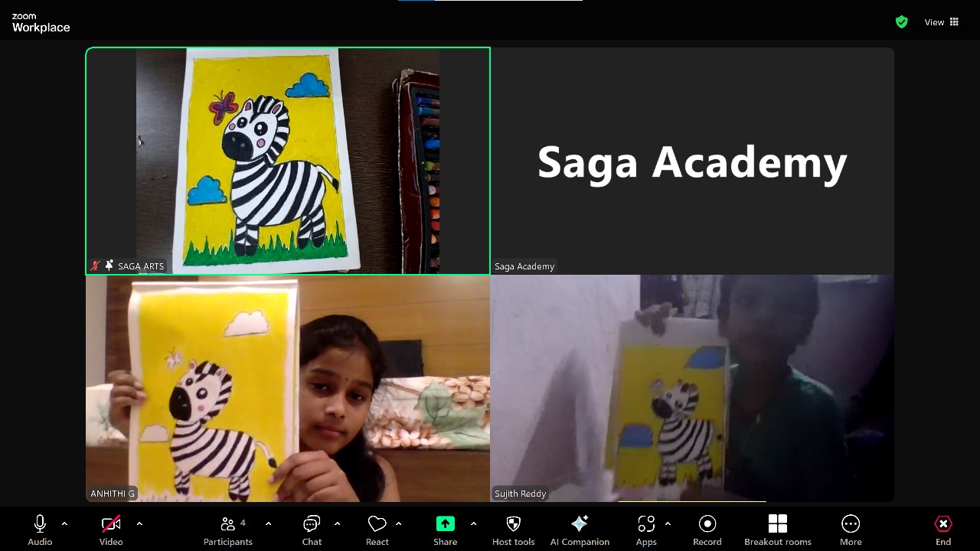Select the ANHITHI G video tile
The width and height of the screenshot is (980, 551).
[288, 388]
